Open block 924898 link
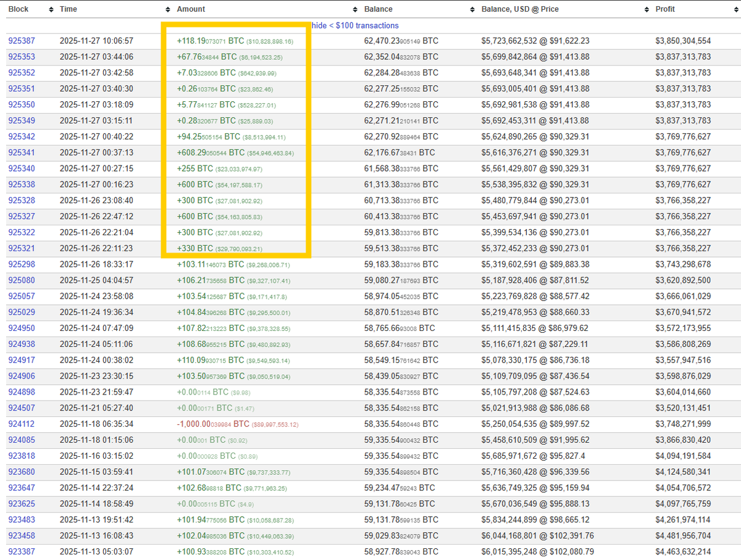 22,392
